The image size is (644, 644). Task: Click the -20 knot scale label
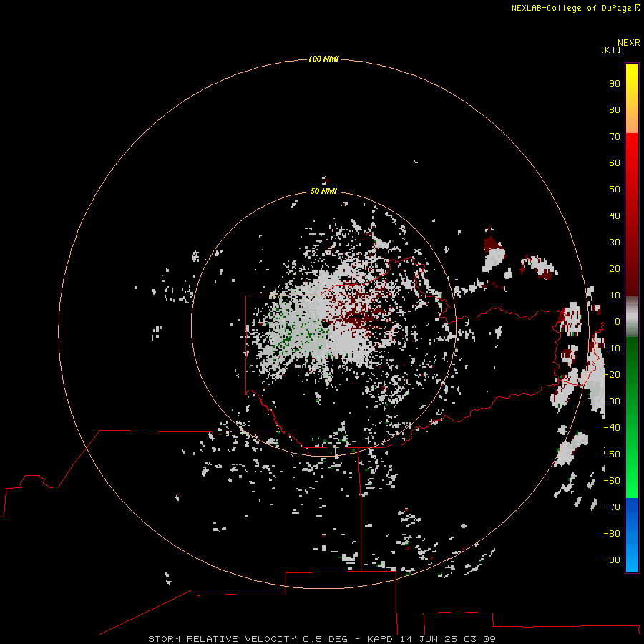[612, 374]
